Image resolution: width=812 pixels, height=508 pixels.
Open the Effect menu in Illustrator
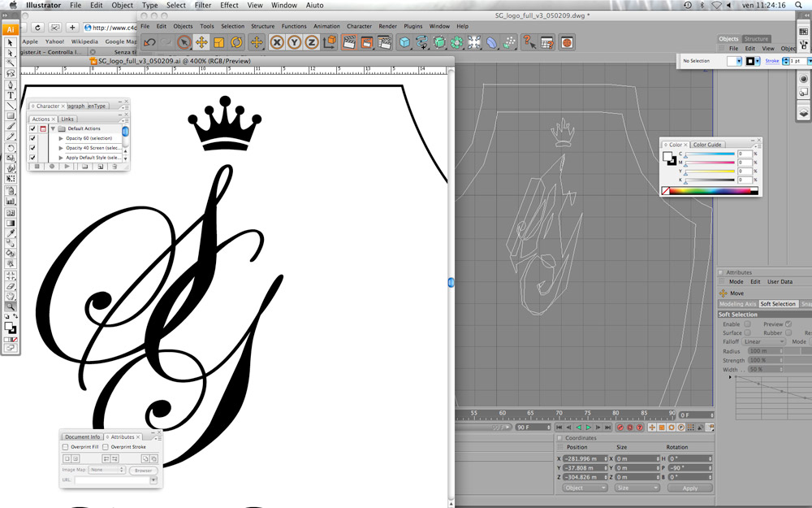tap(229, 5)
